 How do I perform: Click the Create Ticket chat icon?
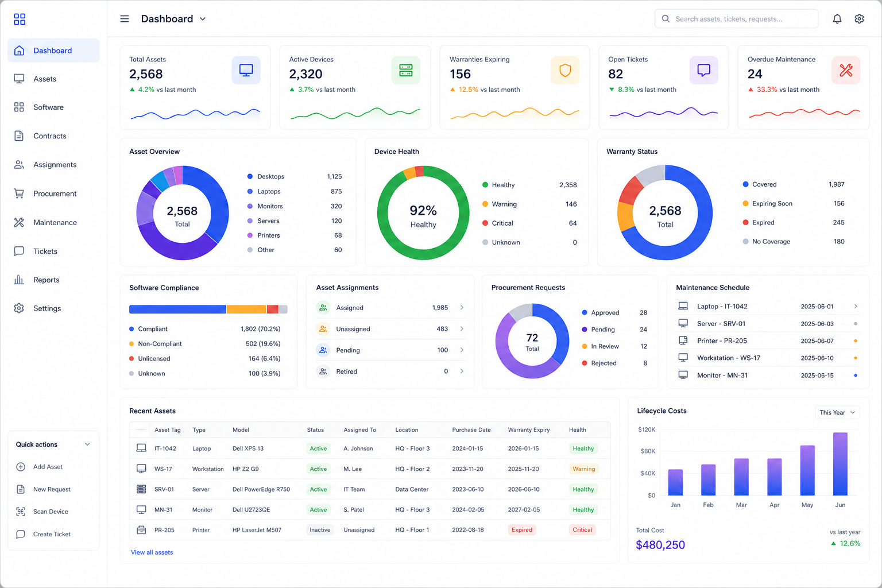pos(21,534)
